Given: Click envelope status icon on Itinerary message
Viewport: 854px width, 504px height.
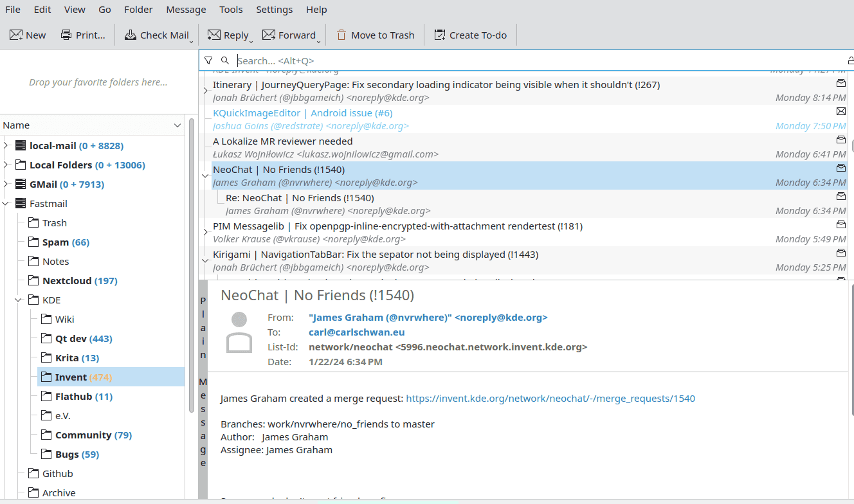Looking at the screenshot, I should pyautogui.click(x=840, y=83).
